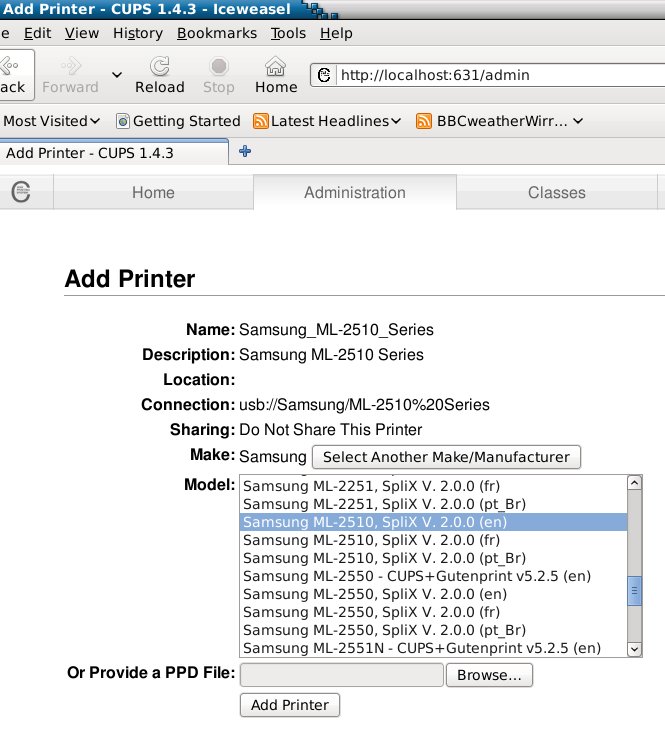Expand the BBCweatherWirr dropdown arrow

pyautogui.click(x=578, y=121)
